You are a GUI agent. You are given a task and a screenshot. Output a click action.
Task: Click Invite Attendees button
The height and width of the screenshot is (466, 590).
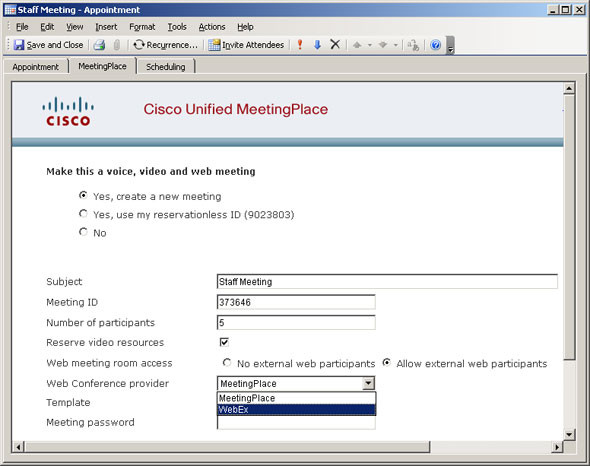246,45
